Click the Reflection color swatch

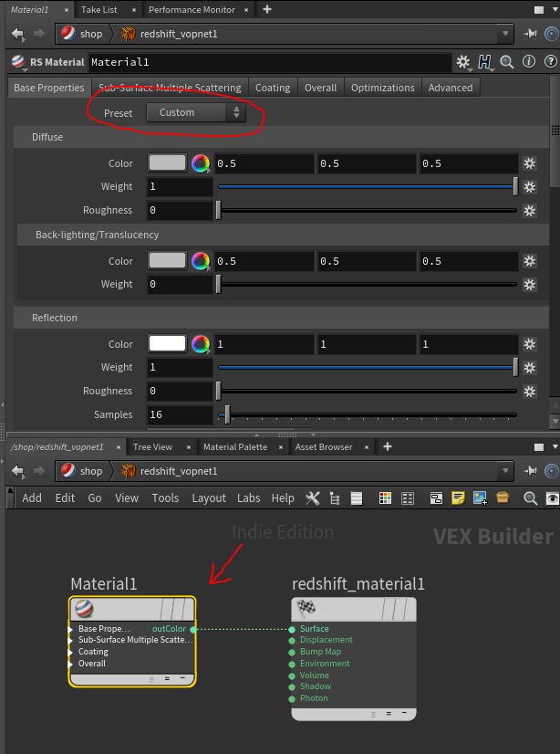(x=167, y=344)
